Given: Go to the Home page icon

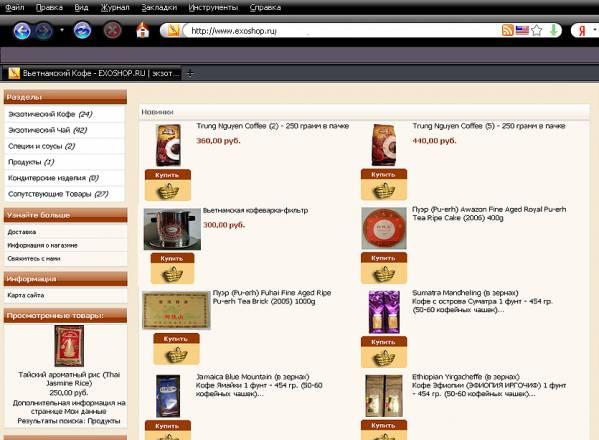Looking at the screenshot, I should pos(142,30).
